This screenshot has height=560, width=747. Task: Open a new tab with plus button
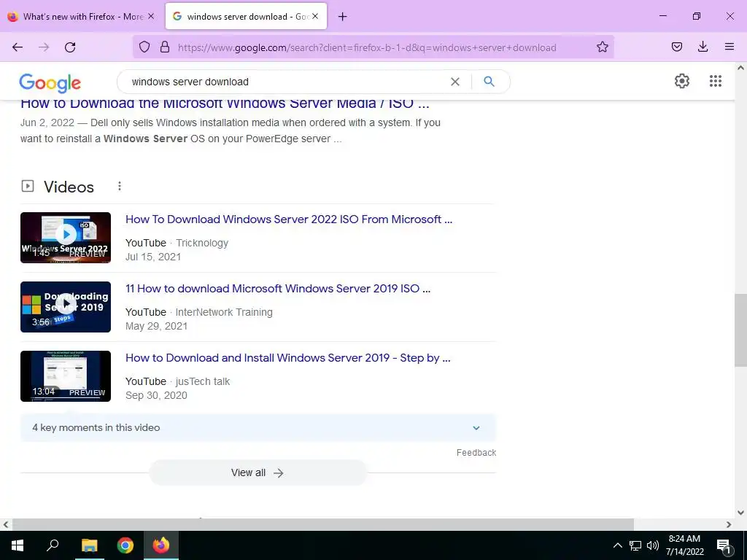(x=342, y=17)
